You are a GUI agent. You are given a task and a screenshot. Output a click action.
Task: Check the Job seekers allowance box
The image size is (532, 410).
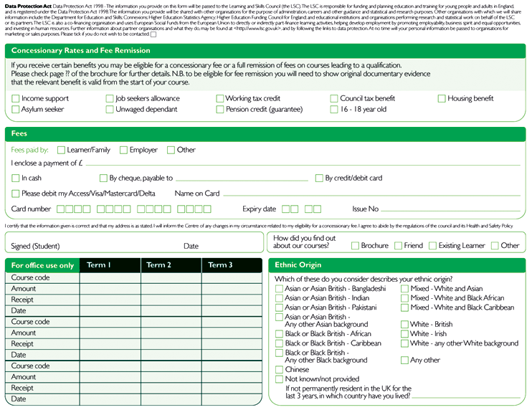click(x=109, y=98)
